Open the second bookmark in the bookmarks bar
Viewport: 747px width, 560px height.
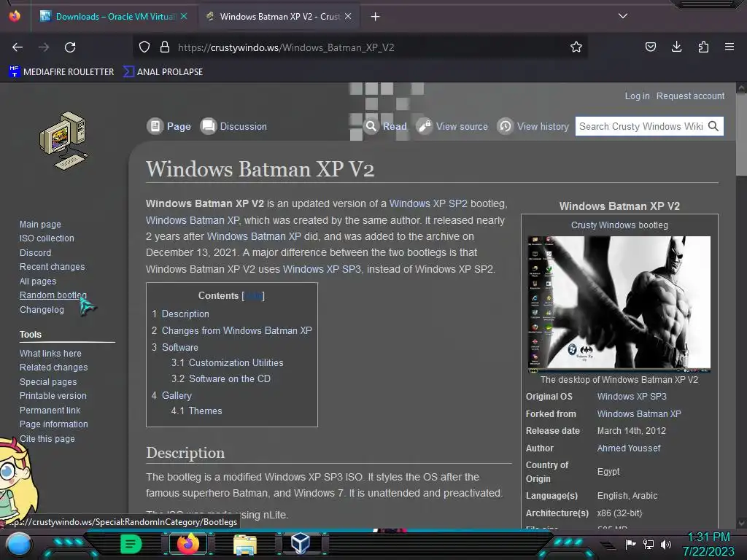point(163,72)
